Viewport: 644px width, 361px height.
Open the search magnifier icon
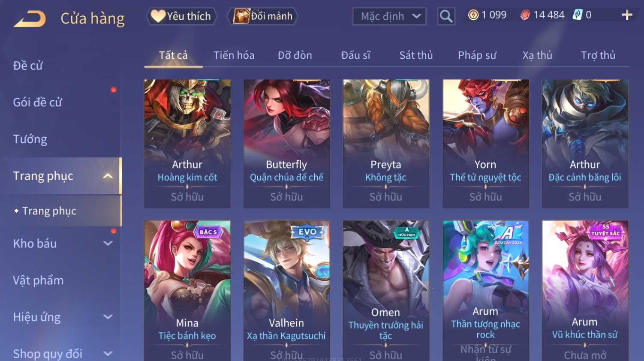click(x=446, y=17)
